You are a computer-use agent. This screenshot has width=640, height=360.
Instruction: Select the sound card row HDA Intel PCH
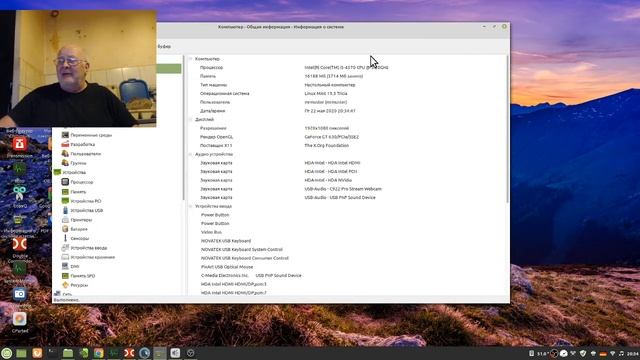pyautogui.click(x=347, y=171)
